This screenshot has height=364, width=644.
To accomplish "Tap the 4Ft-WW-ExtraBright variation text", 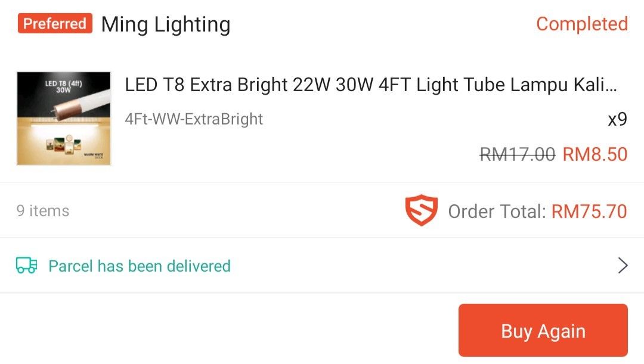I will click(x=194, y=119).
